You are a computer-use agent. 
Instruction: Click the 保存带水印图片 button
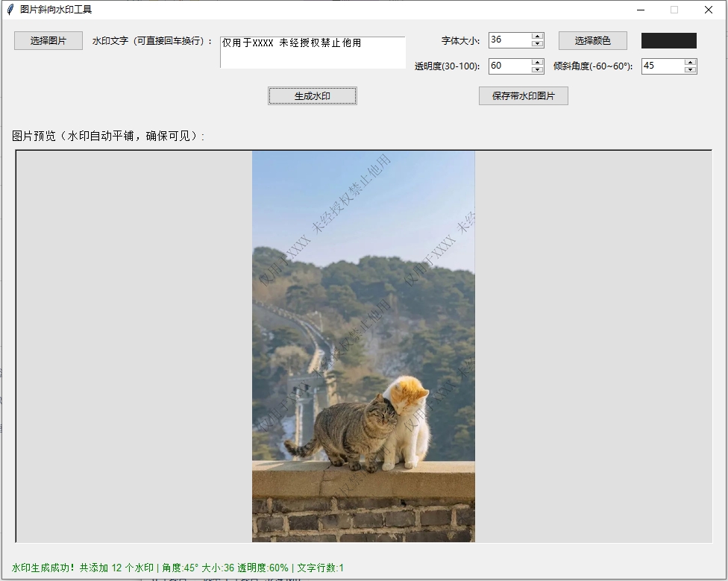coord(524,96)
